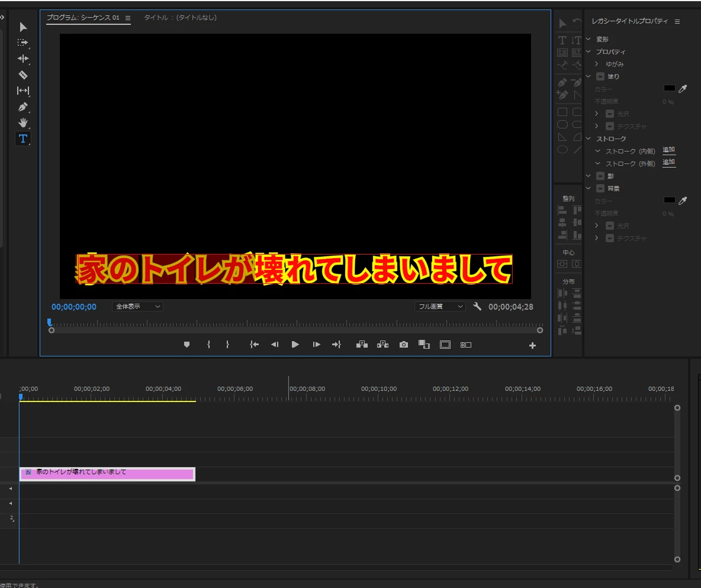
Task: Collapse the ストローク section
Action: tap(589, 139)
